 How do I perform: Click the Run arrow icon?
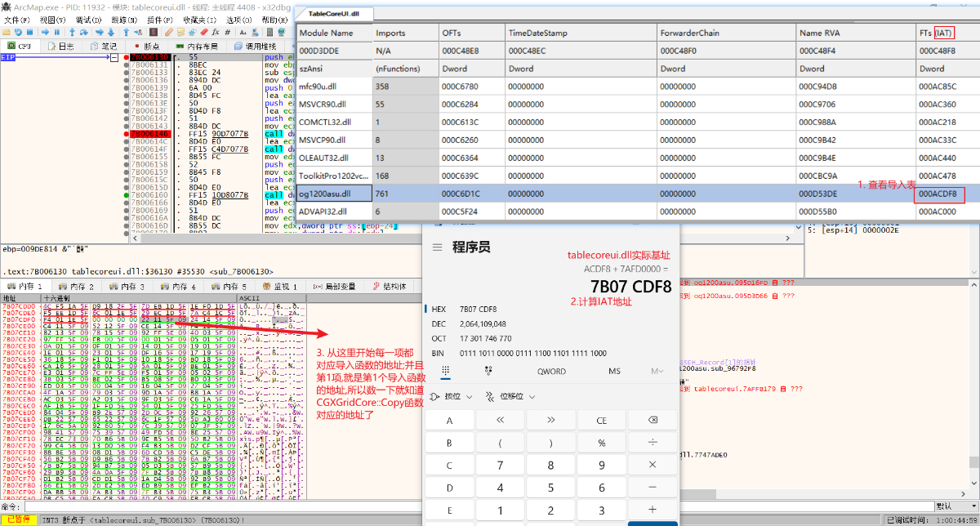click(45, 33)
